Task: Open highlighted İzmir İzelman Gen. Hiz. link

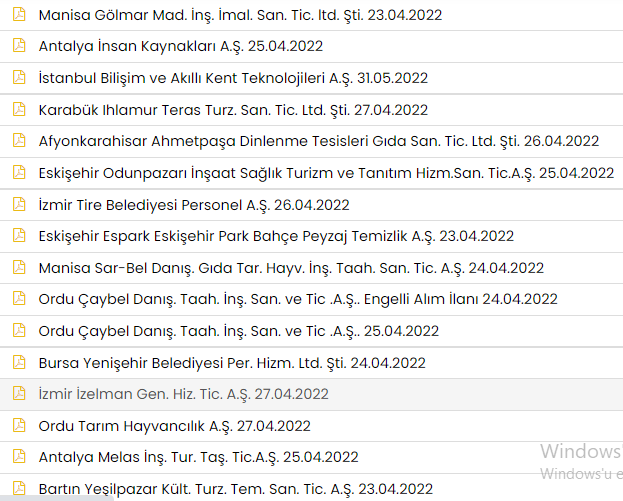Action: point(184,394)
